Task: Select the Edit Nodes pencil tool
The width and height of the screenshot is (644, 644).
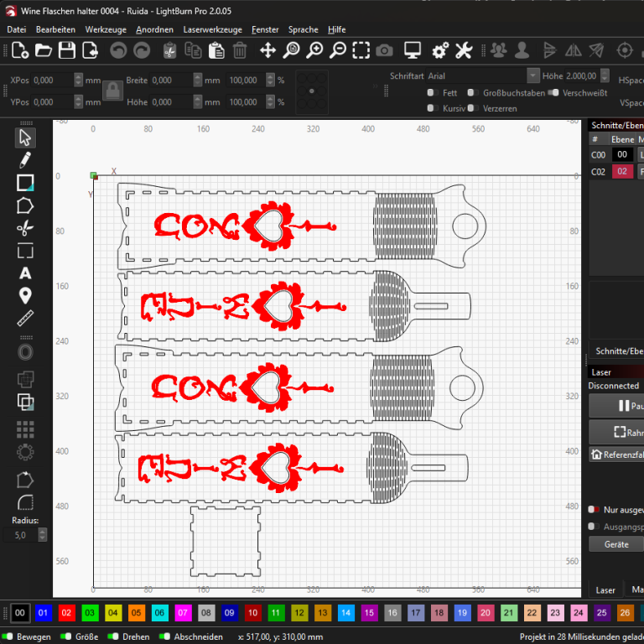Action: (25, 159)
